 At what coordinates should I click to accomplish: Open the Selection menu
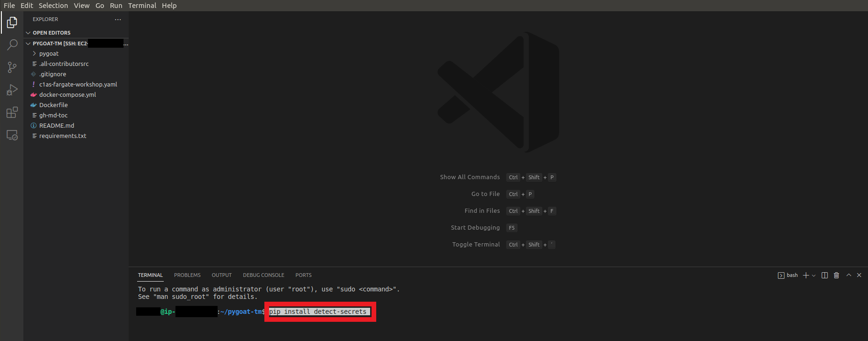[53, 6]
